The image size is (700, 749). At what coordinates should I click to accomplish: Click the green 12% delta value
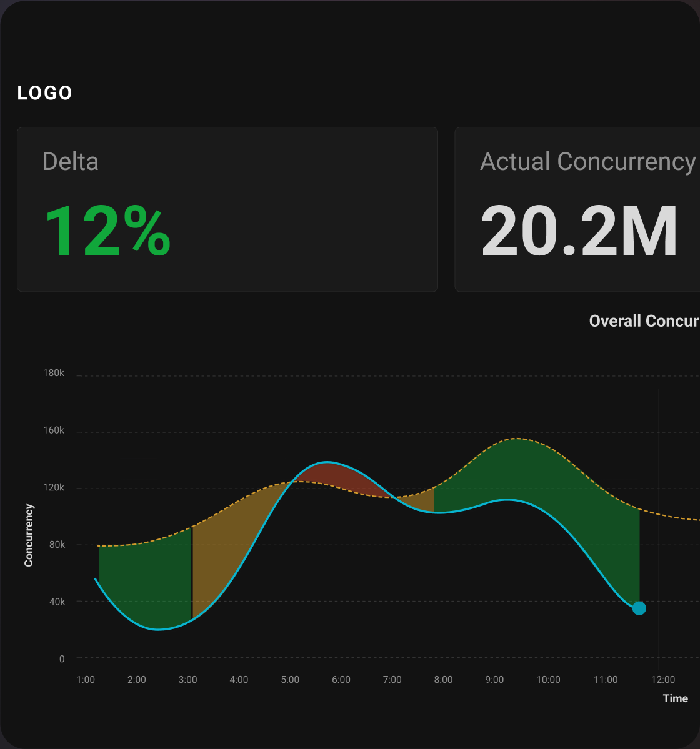pyautogui.click(x=107, y=231)
